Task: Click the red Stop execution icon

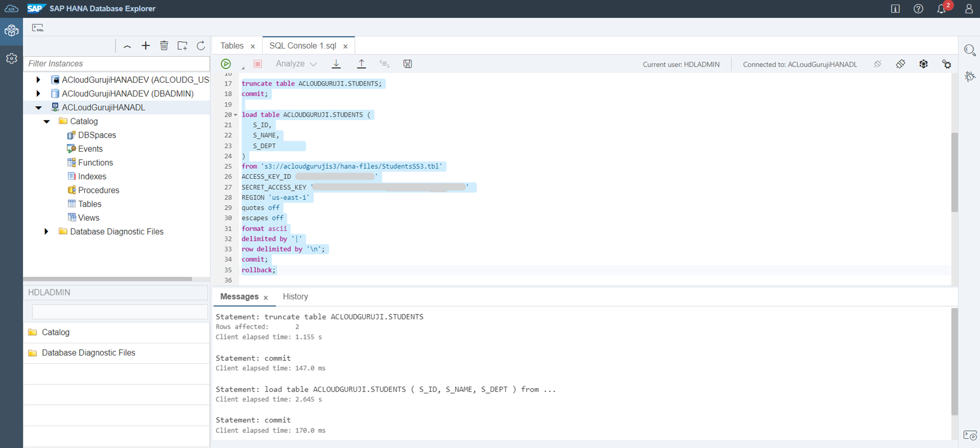Action: point(258,64)
